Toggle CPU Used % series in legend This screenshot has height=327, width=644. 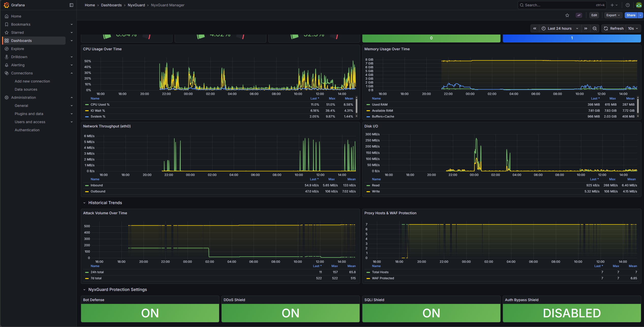click(100, 105)
